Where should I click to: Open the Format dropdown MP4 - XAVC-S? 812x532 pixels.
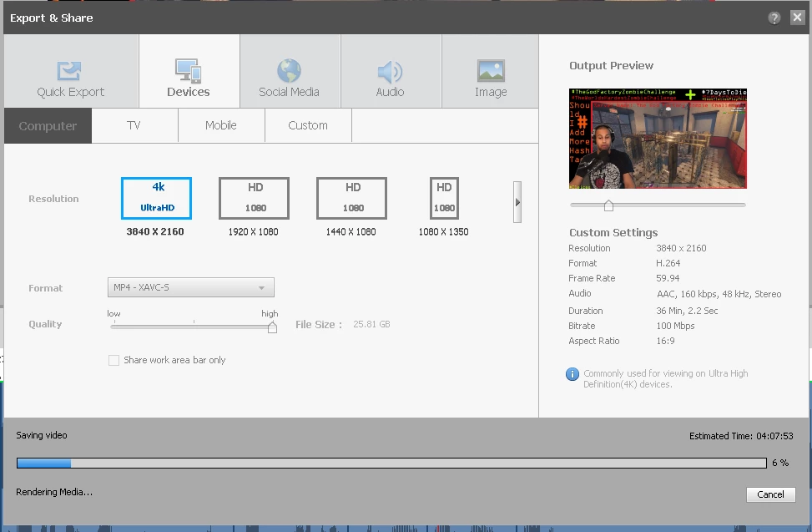click(190, 287)
